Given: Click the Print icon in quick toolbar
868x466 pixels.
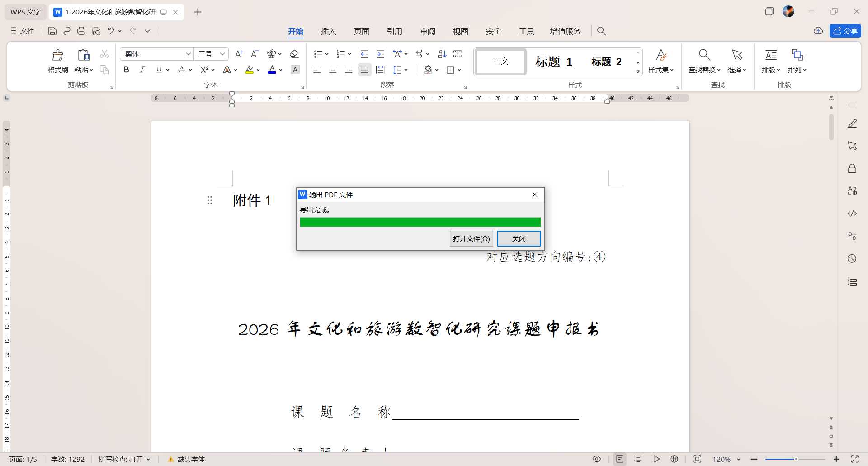Looking at the screenshot, I should 81,31.
